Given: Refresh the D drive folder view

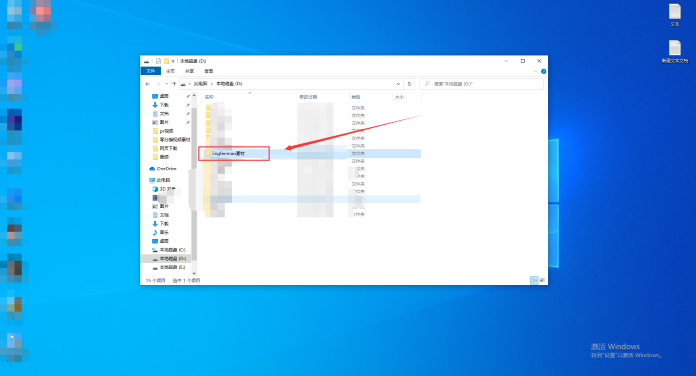Looking at the screenshot, I should tap(409, 84).
